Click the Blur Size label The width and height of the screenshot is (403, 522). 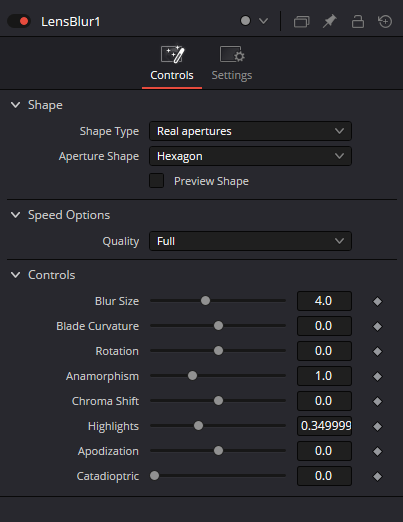pyautogui.click(x=117, y=301)
